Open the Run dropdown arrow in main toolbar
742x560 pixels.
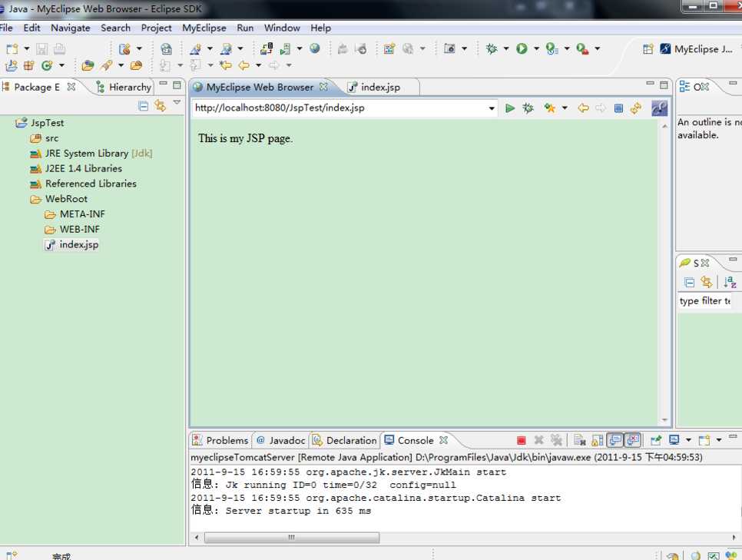536,48
